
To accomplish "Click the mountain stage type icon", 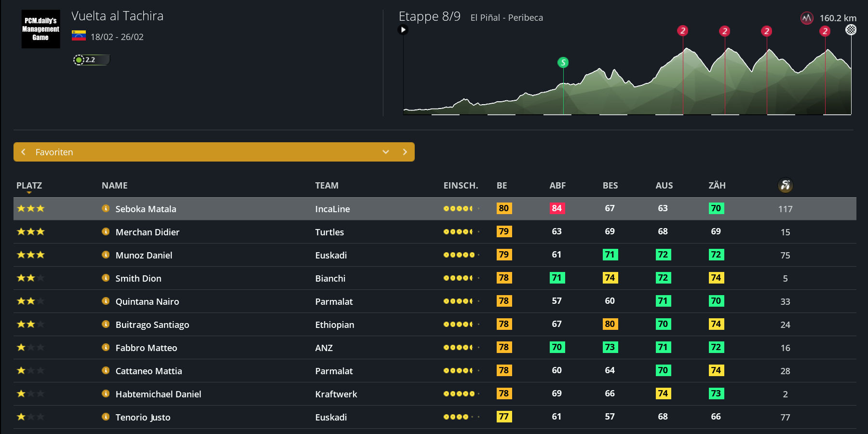I will point(807,18).
